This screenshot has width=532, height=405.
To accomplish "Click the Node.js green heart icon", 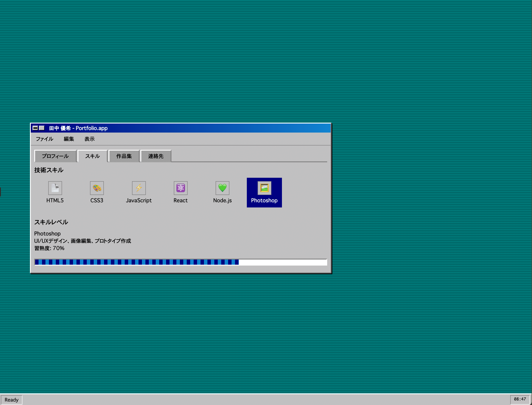I will tap(222, 188).
